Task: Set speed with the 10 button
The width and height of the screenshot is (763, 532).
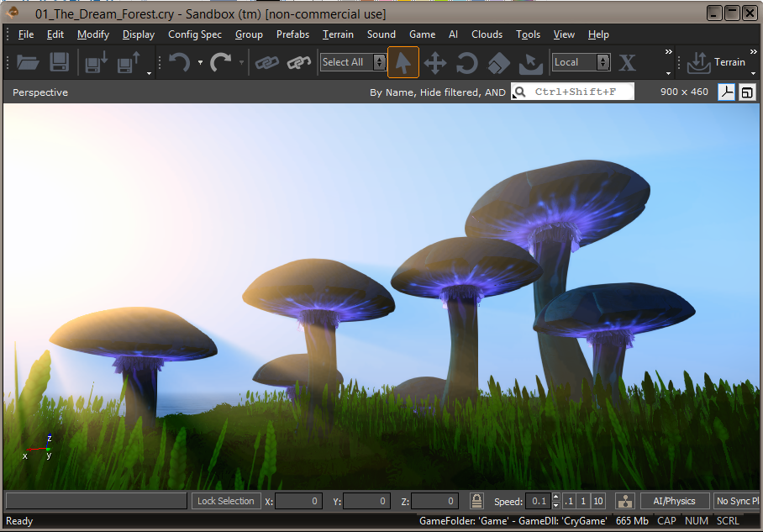Action: pyautogui.click(x=598, y=501)
